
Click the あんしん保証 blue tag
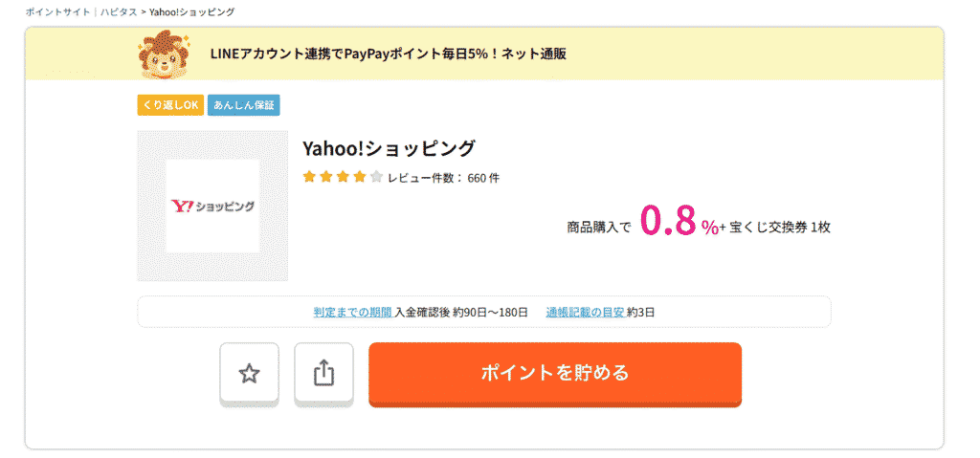(x=243, y=105)
